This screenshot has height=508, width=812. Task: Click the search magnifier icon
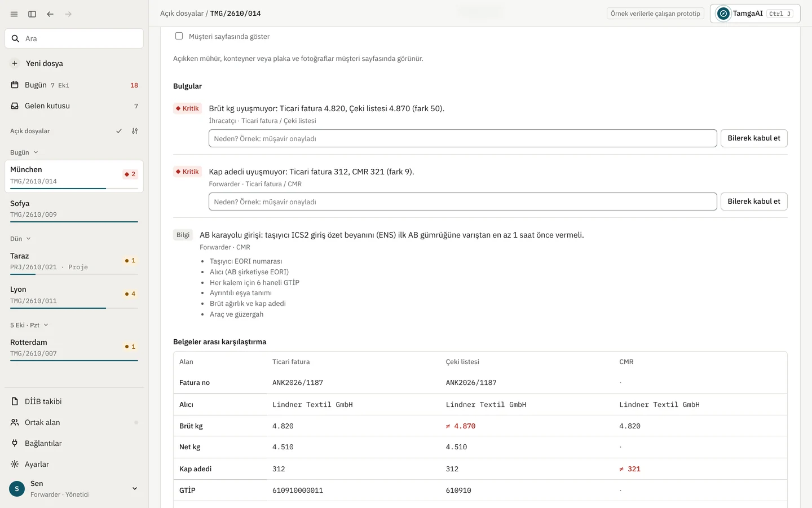pos(15,39)
